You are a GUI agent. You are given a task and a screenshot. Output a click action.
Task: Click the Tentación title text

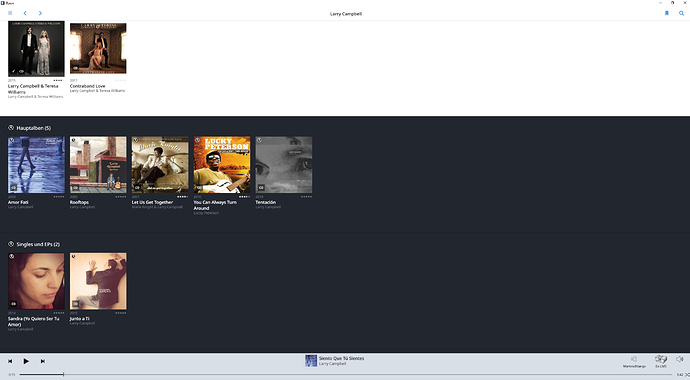(266, 202)
